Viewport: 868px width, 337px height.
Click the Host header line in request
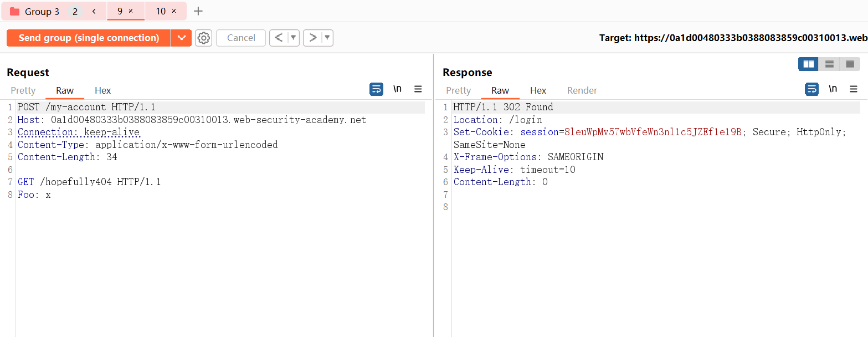click(192, 120)
